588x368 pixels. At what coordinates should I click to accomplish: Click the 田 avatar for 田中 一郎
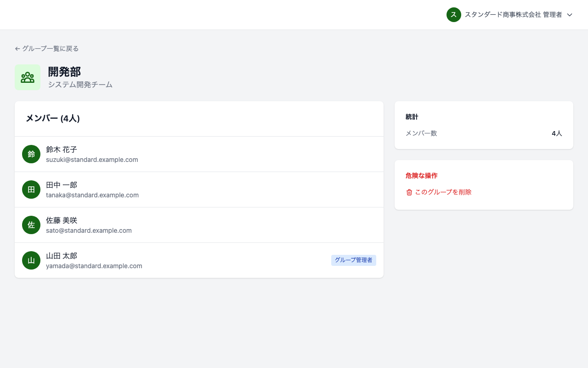[x=31, y=190]
